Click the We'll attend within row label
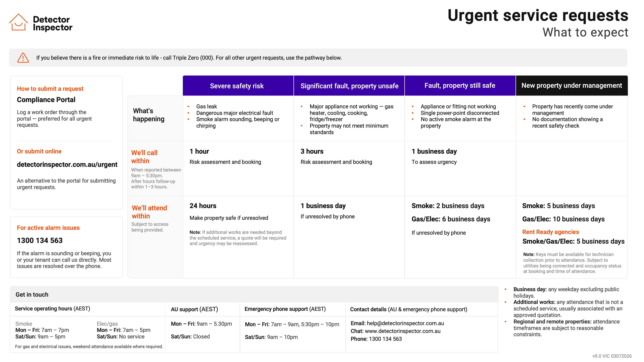644x362 pixels. (149, 212)
